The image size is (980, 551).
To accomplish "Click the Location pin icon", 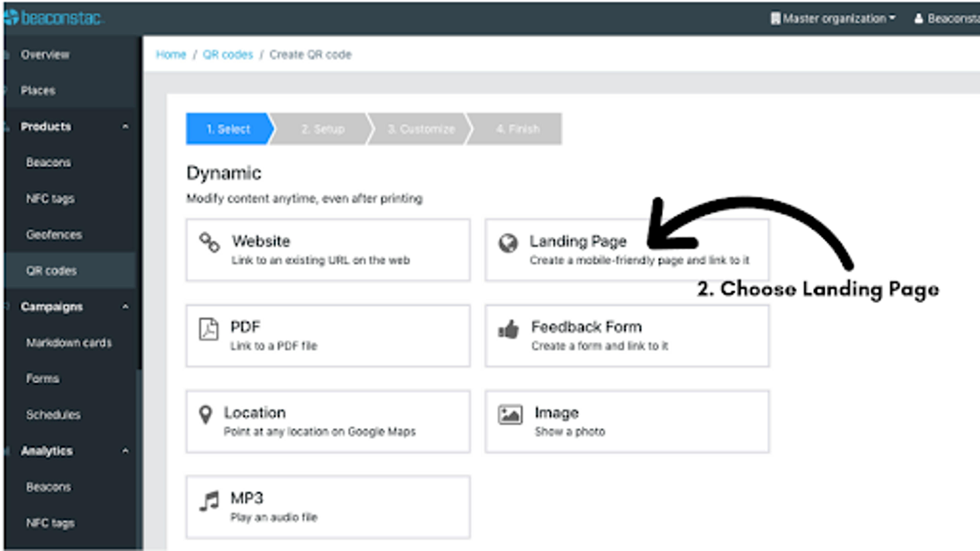I will pos(206,415).
